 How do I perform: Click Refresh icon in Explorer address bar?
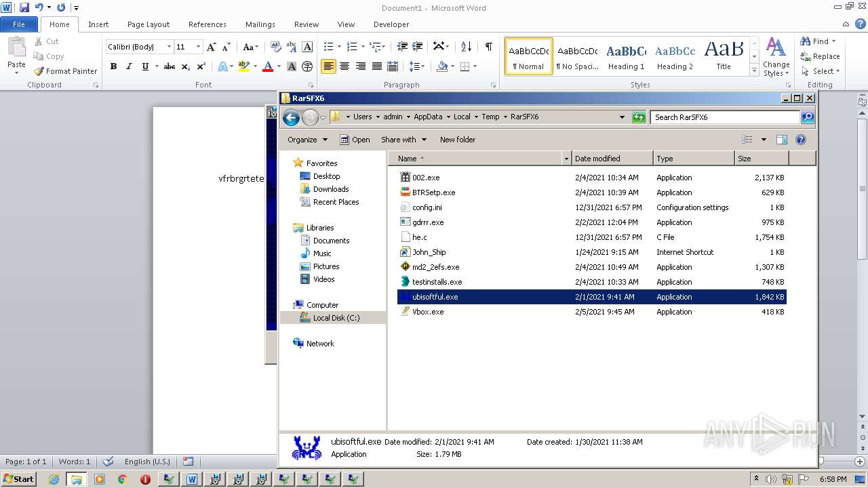[638, 117]
